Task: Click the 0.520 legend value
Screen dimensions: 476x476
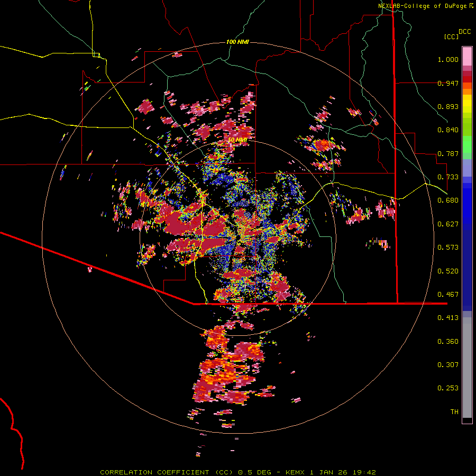Action: (x=448, y=271)
